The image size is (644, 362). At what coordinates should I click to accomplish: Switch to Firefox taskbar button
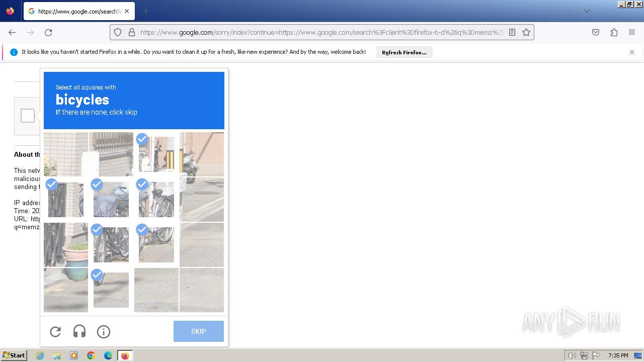pos(125,355)
